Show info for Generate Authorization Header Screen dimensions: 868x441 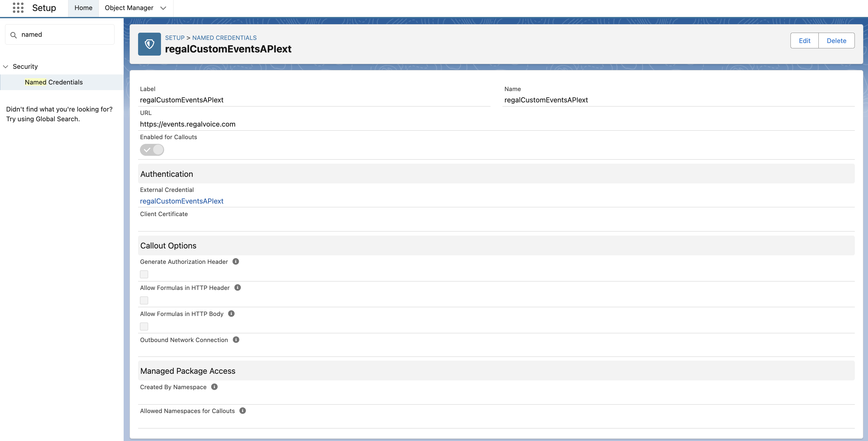pyautogui.click(x=236, y=261)
